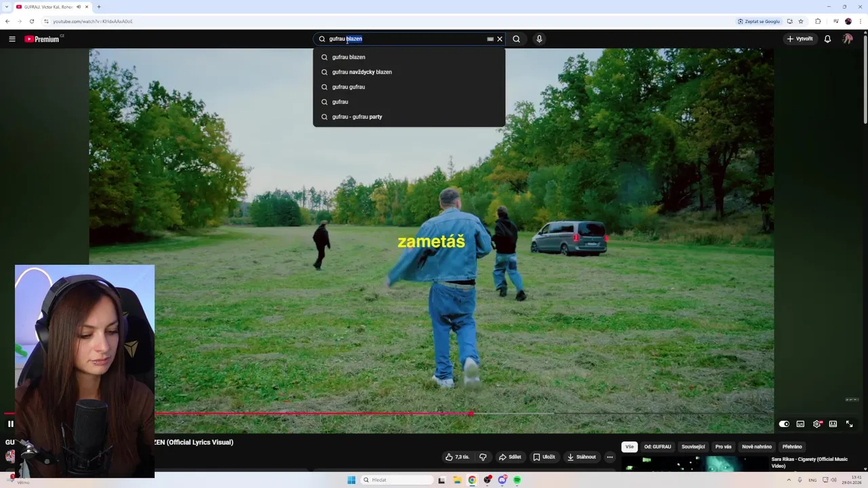Image resolution: width=868 pixels, height=488 pixels.
Task: Select the Od: GUFRAU filter chip
Action: 657,447
